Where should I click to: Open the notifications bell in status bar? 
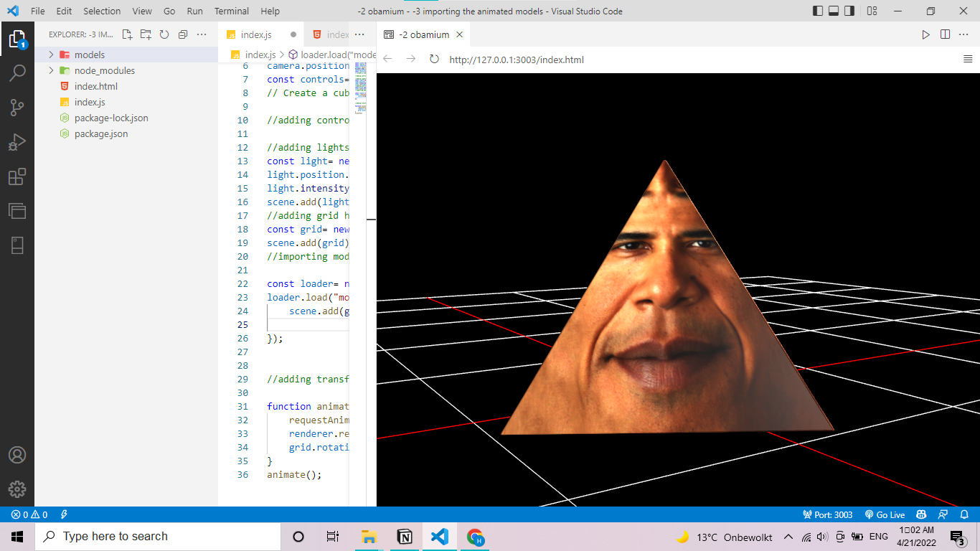[x=964, y=514]
